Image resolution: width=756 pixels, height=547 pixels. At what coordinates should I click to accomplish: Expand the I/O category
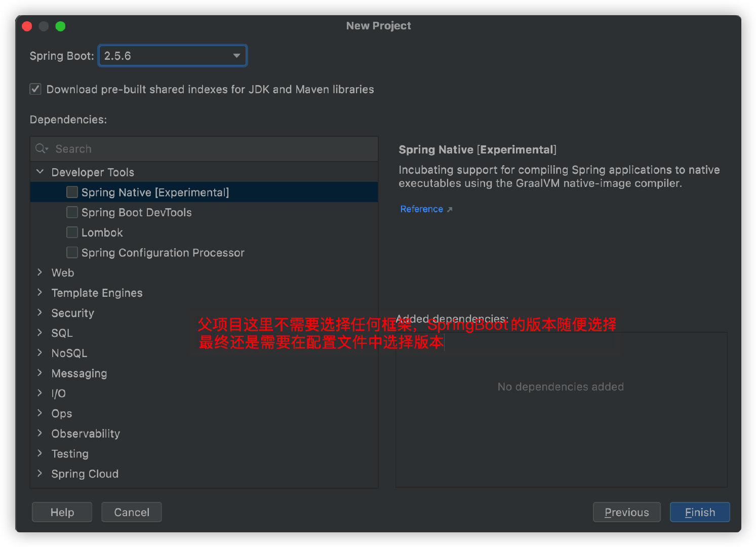point(40,393)
